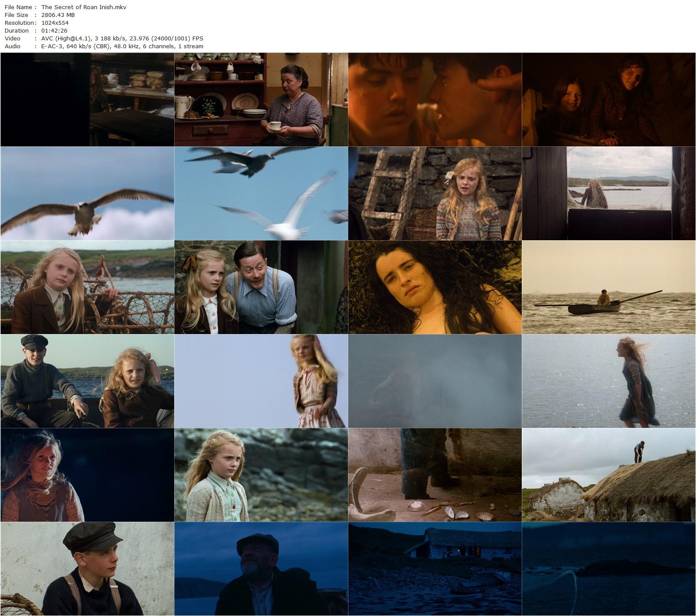Select the man on thatched roof thumbnail
This screenshot has width=696, height=616.
click(609, 475)
